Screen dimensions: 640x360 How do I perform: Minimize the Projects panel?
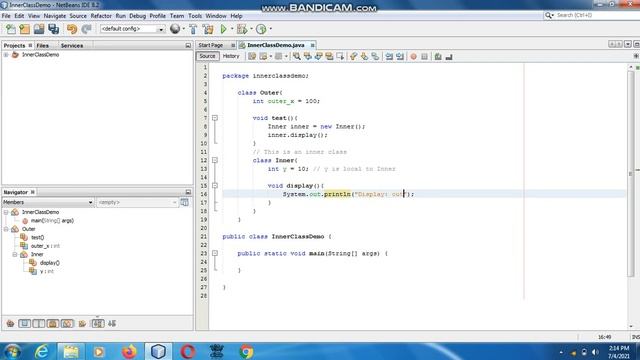point(188,45)
